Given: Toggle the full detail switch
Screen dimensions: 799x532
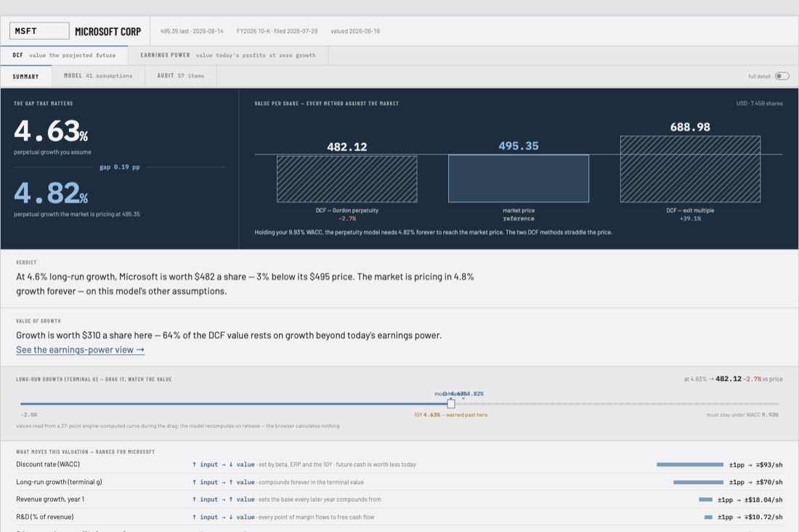Looking at the screenshot, I should click(782, 76).
